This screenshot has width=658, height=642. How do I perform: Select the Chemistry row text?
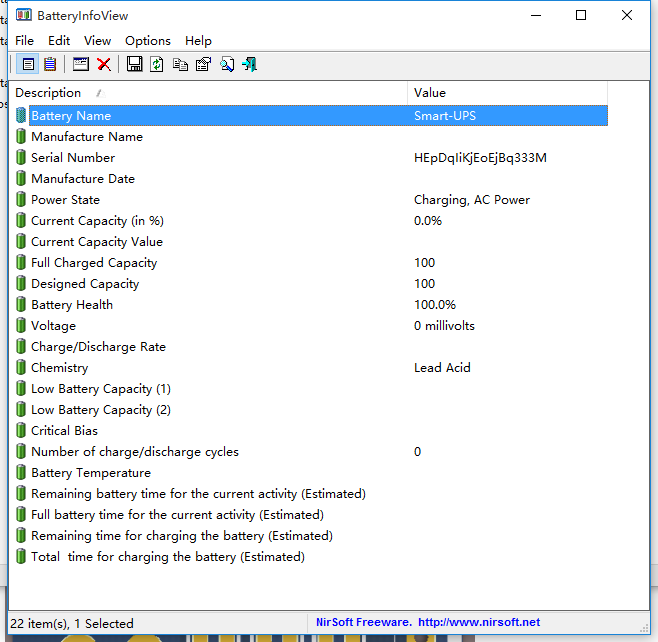pos(60,368)
